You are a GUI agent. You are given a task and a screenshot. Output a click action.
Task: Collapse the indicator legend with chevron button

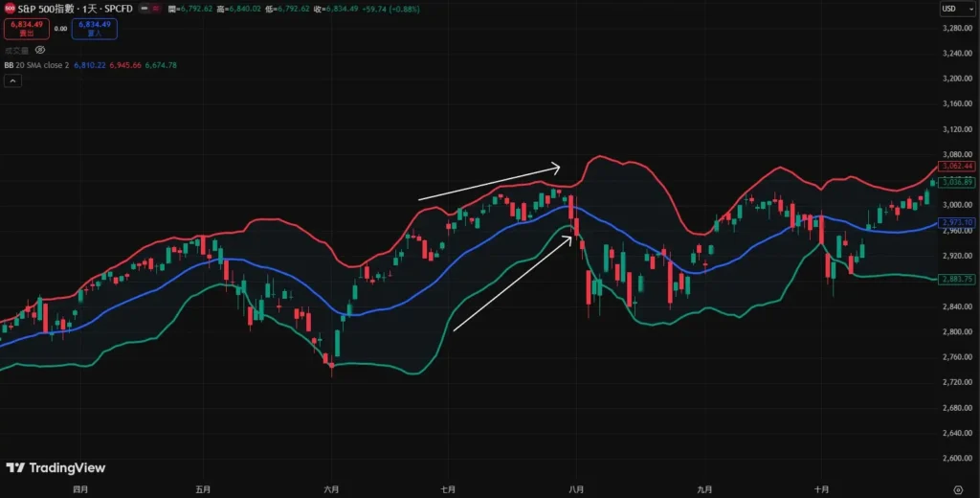coord(13,81)
